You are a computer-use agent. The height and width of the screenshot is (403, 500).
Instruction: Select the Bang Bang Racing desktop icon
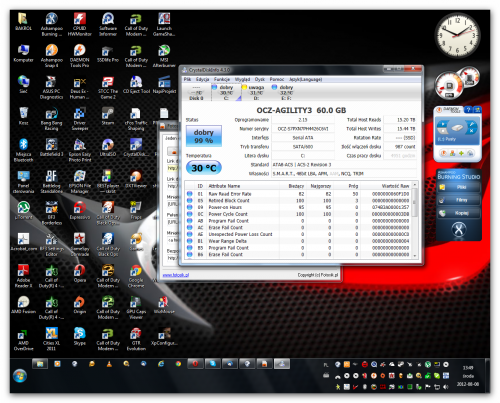pyautogui.click(x=52, y=119)
